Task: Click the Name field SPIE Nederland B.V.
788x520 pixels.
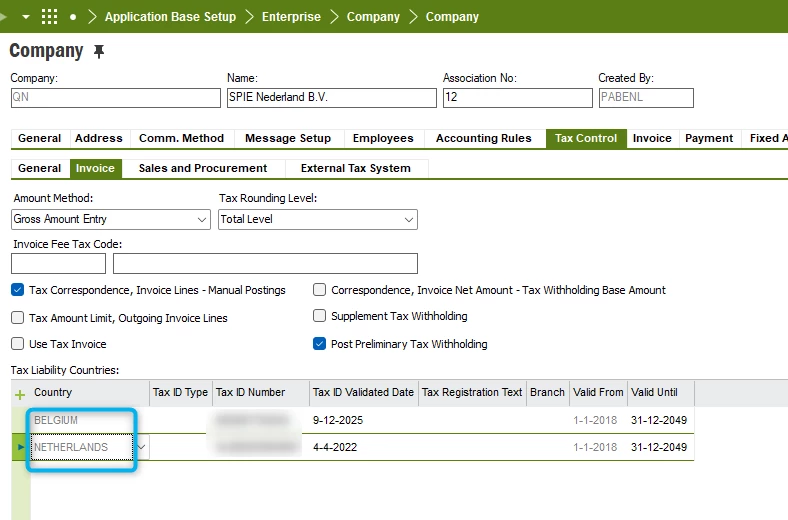Action: click(332, 97)
